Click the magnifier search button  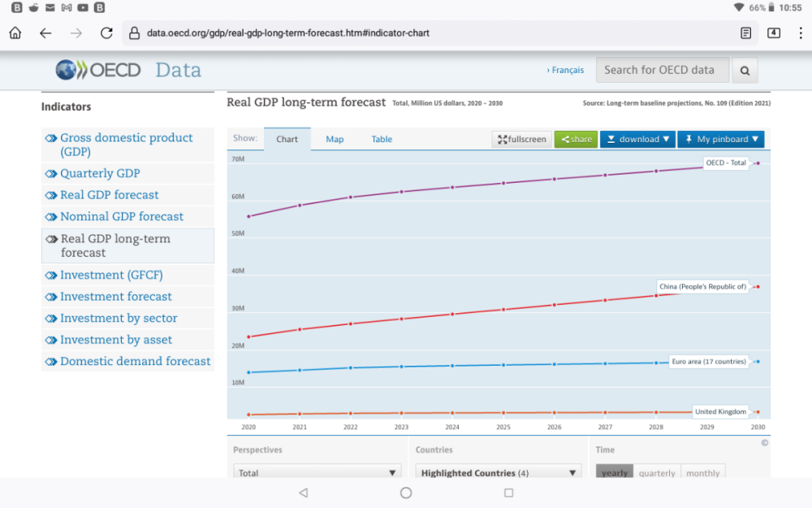pos(745,71)
